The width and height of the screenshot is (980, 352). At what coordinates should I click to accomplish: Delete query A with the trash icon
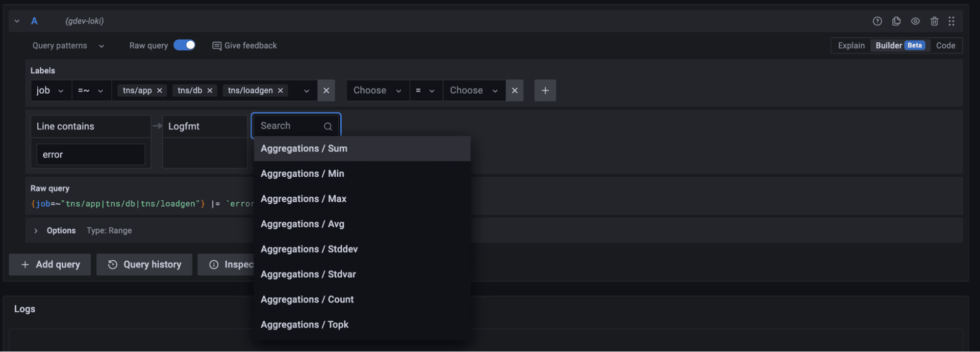coord(934,21)
